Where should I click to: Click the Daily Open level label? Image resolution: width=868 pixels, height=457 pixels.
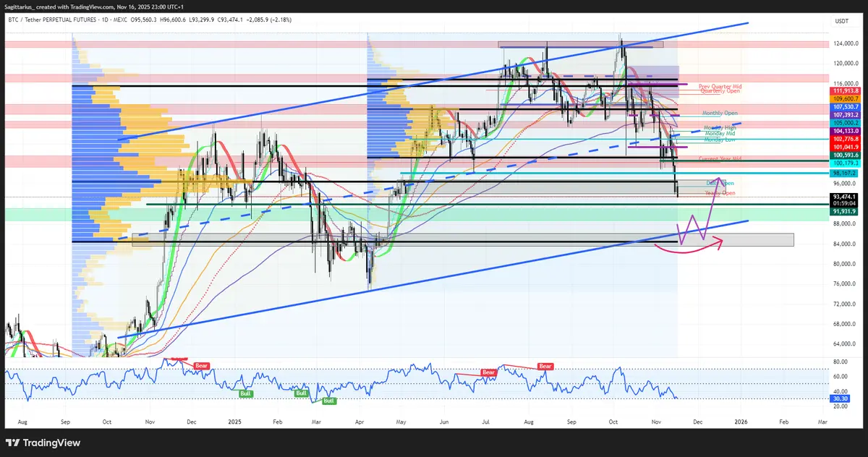click(720, 184)
